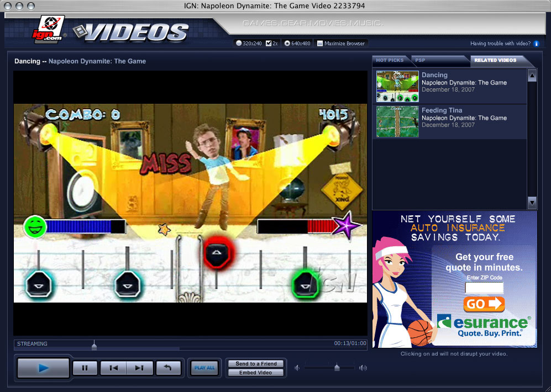Click the PLAY ALL button
The width and height of the screenshot is (551, 392).
coord(204,368)
